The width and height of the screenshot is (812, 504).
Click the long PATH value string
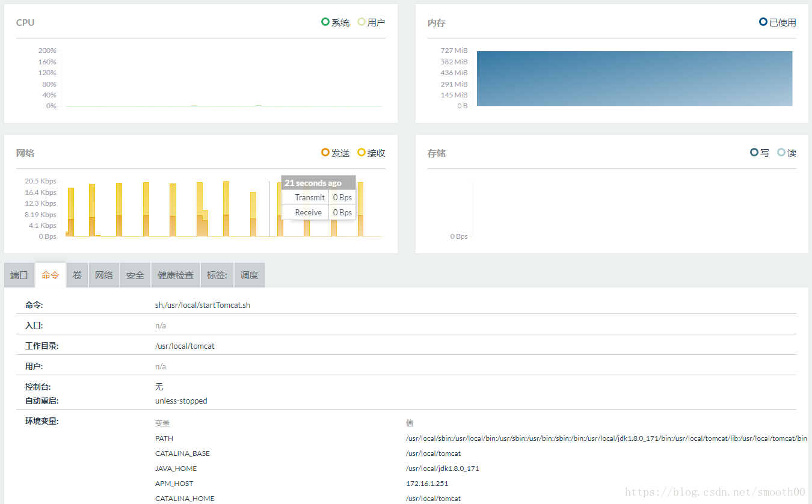(x=606, y=438)
